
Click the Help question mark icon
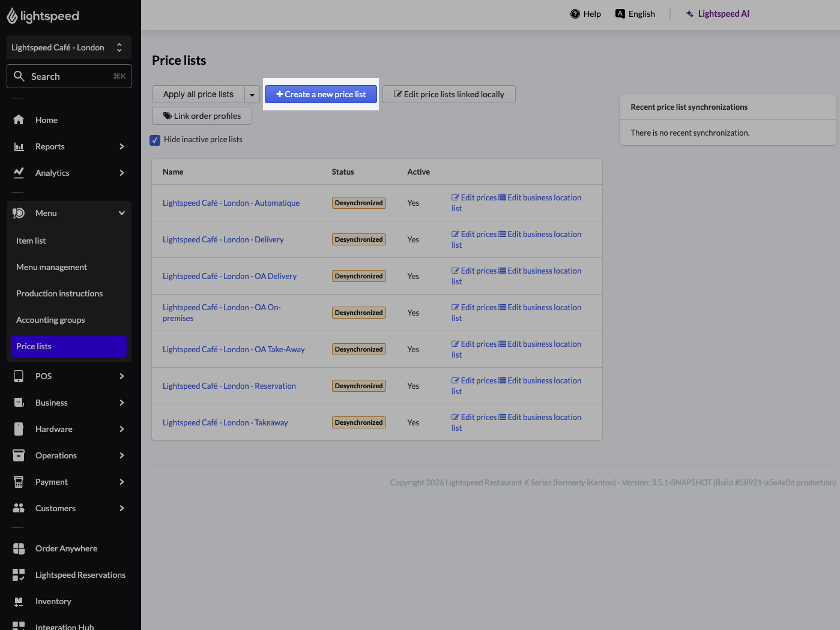(575, 14)
